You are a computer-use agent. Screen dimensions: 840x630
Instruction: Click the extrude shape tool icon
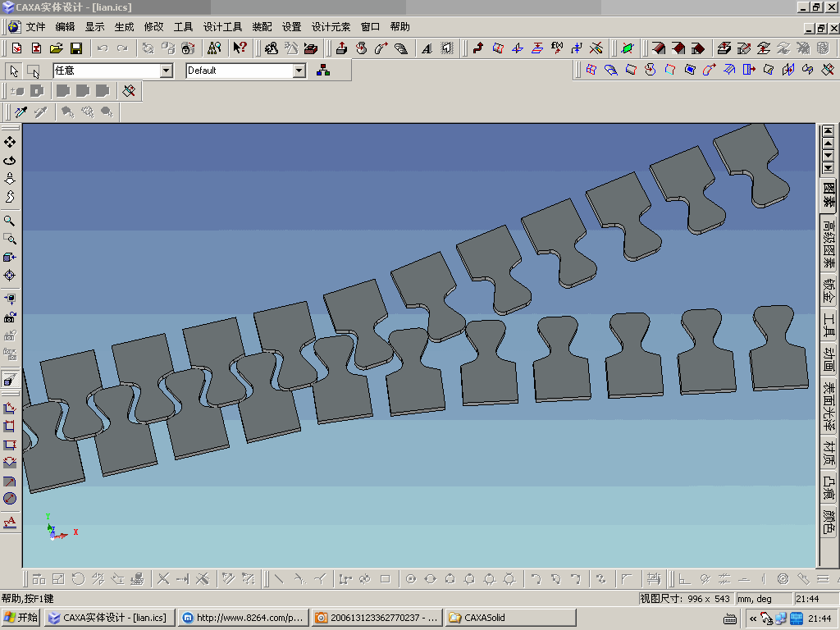pos(341,48)
